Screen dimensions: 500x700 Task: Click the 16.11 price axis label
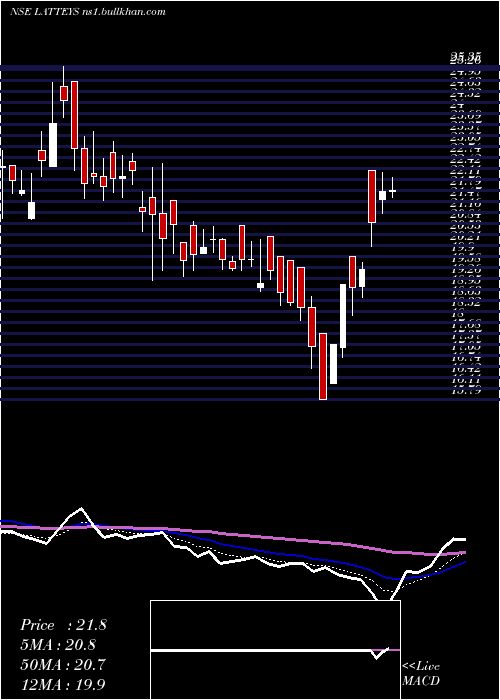[x=465, y=380]
